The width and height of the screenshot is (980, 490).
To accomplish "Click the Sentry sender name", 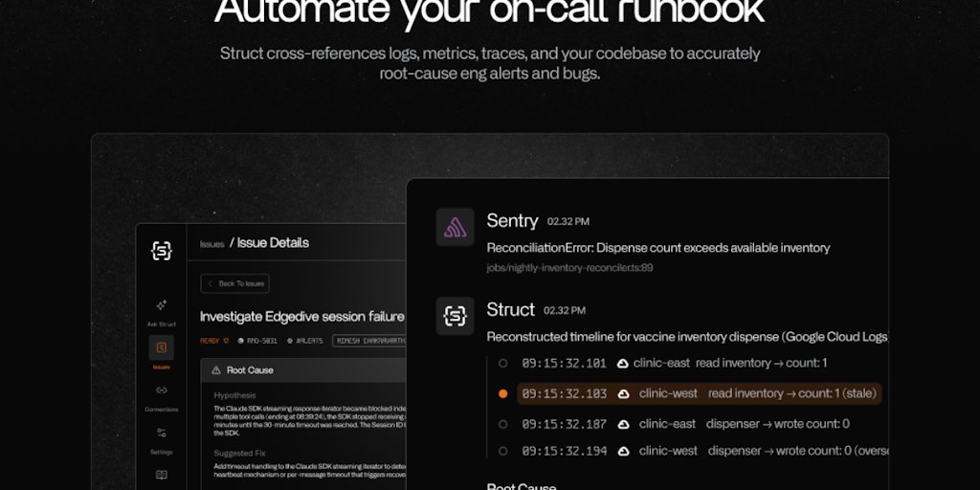I will tap(512, 221).
